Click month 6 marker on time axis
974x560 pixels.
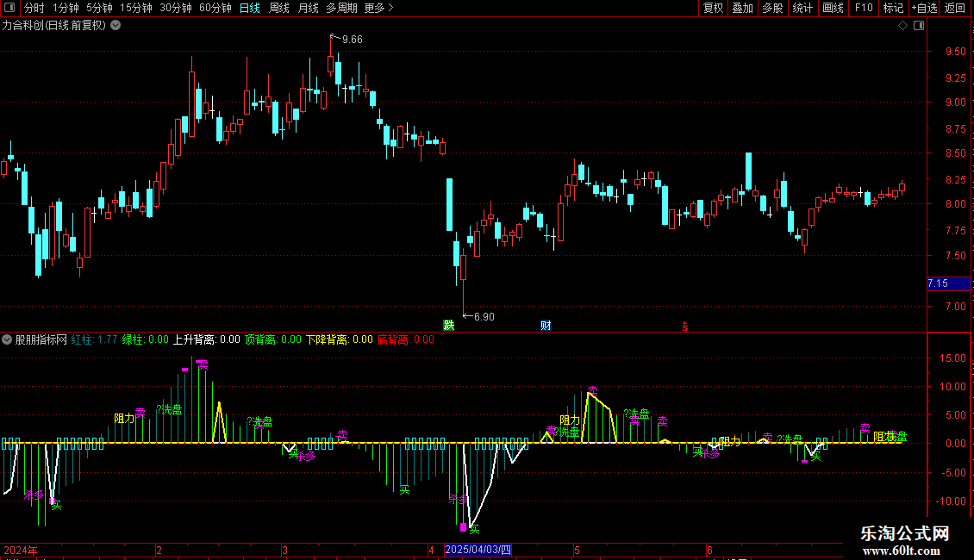(709, 550)
